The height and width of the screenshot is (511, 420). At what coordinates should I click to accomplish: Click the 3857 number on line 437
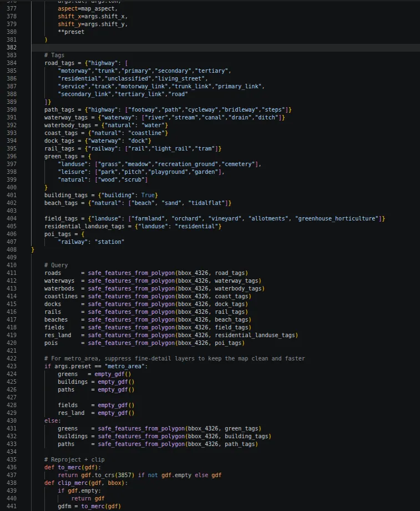point(124,475)
